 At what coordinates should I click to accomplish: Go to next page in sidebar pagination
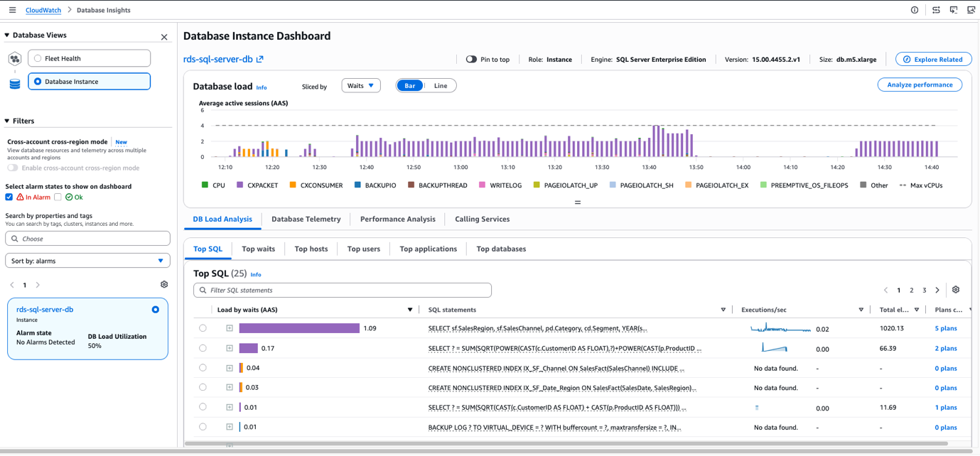(x=38, y=285)
